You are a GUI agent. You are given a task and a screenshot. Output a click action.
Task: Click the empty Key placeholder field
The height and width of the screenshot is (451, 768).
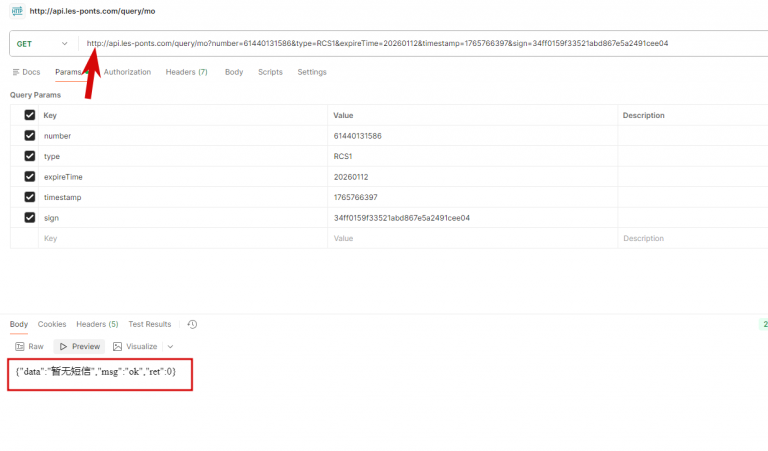(183, 238)
